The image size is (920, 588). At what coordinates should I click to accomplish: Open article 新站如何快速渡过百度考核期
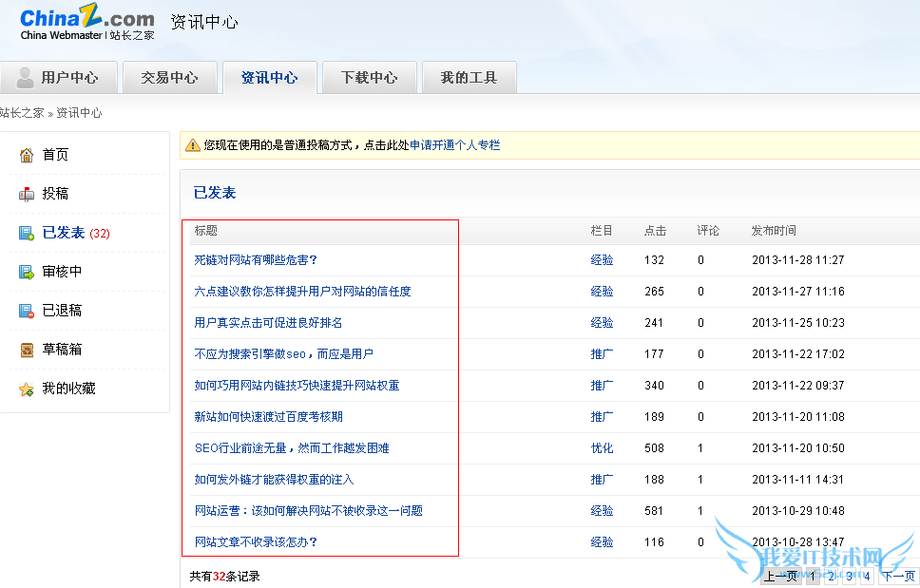[x=268, y=417]
